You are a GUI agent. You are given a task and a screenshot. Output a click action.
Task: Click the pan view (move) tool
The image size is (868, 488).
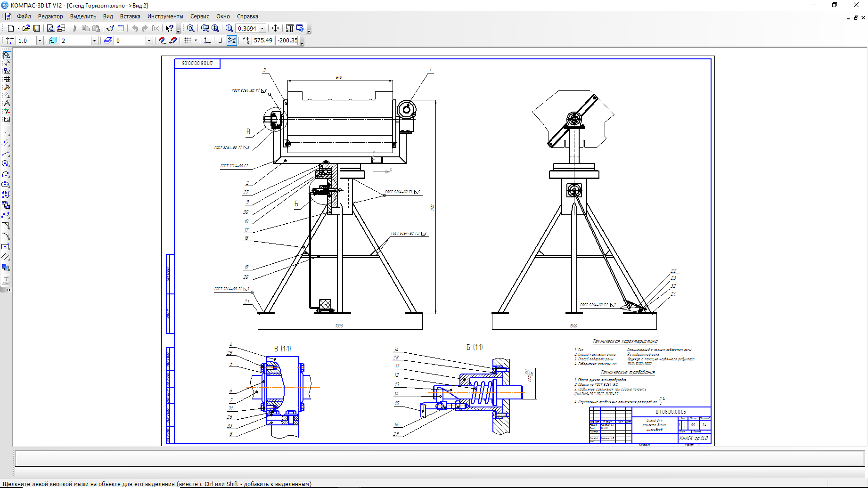tap(276, 28)
